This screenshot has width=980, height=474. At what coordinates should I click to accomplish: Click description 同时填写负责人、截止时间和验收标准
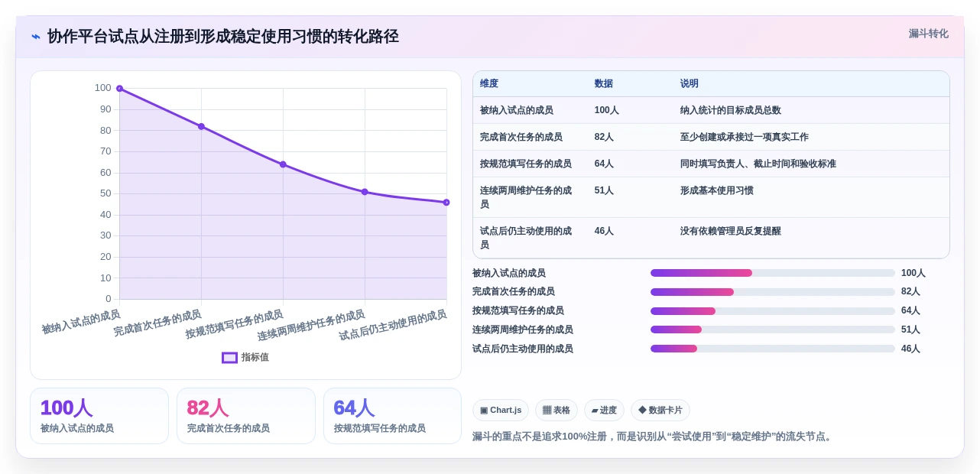click(x=758, y=164)
